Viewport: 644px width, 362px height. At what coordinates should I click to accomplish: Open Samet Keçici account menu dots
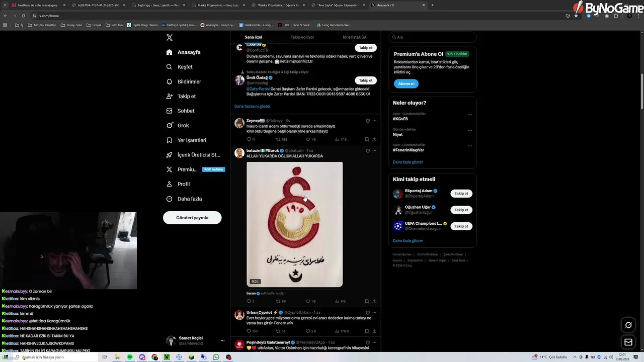[222, 340]
